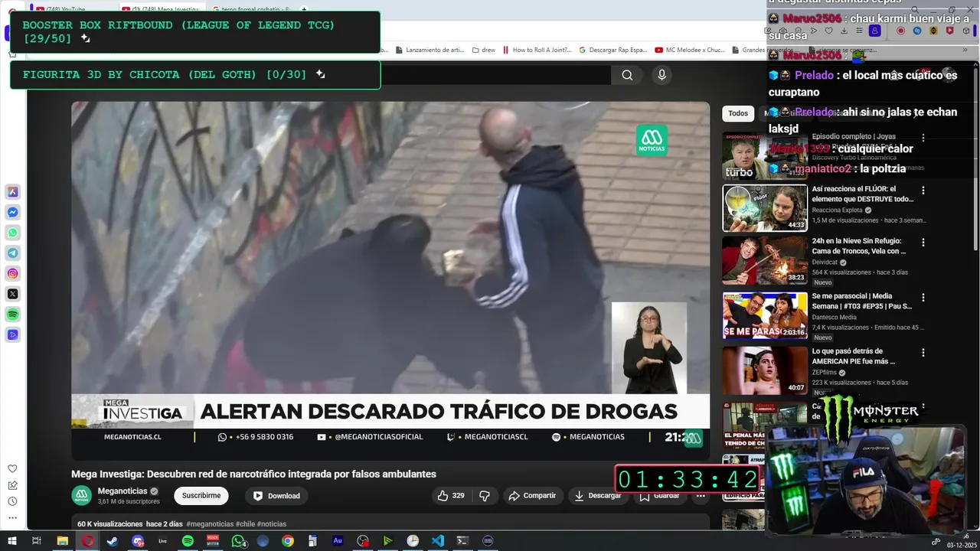This screenshot has height=551, width=980.
Task: Open the 'drew' bookmarks folder
Action: [482, 50]
